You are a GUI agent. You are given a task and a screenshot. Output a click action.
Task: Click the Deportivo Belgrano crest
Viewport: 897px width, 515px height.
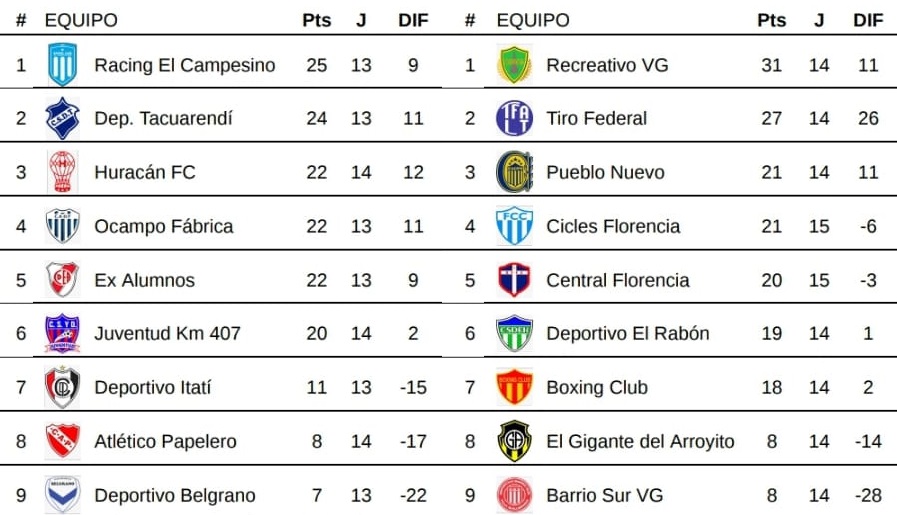click(x=63, y=495)
